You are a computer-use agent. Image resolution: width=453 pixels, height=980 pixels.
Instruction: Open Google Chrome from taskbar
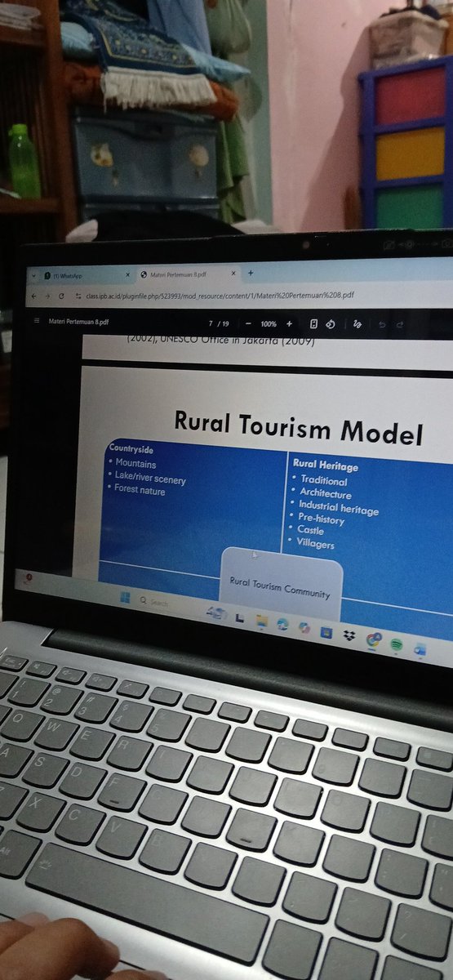pos(374,640)
